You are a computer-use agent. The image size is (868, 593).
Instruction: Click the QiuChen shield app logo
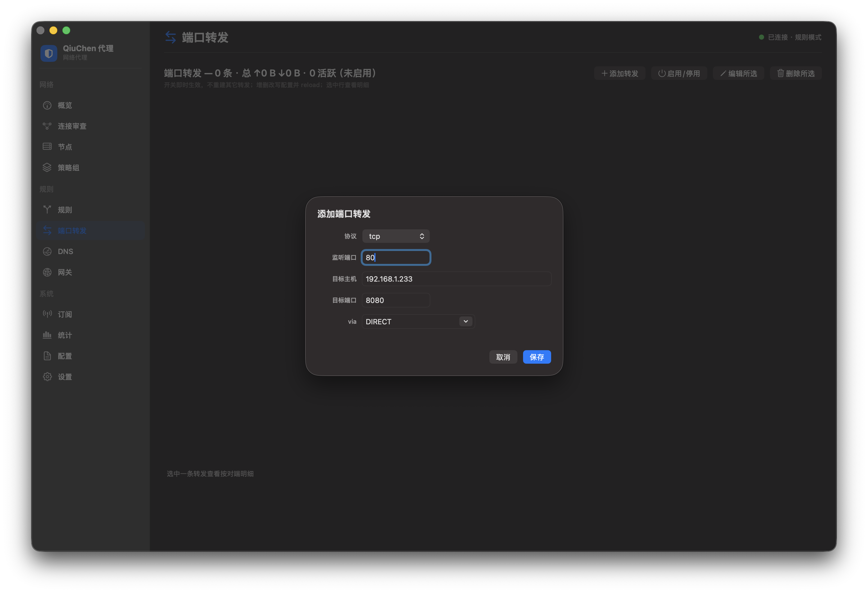pyautogui.click(x=49, y=53)
